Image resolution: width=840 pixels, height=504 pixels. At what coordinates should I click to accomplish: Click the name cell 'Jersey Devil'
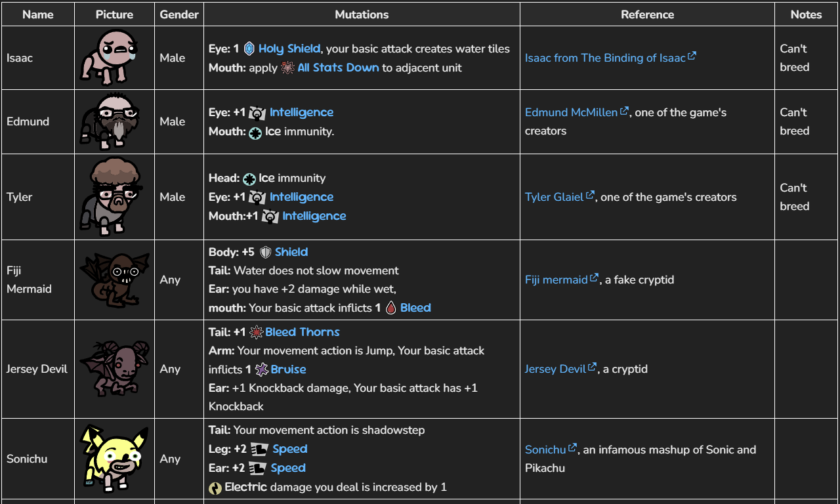pos(37,369)
